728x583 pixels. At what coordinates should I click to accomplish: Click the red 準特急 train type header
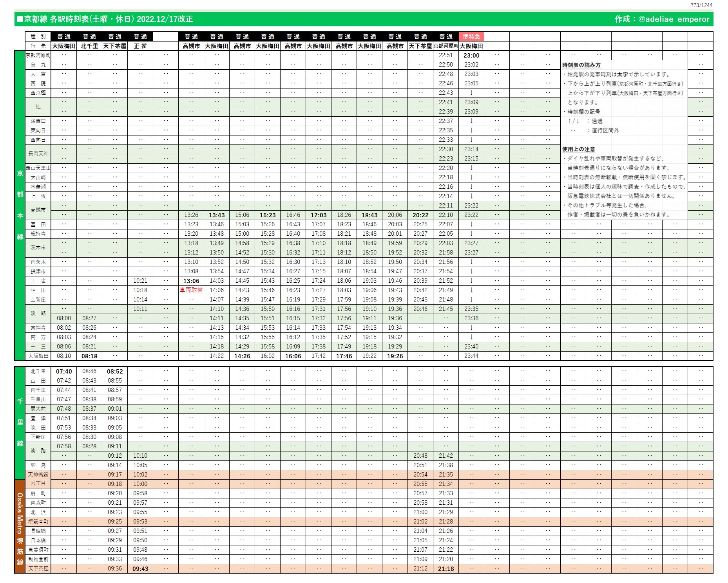[x=471, y=36]
